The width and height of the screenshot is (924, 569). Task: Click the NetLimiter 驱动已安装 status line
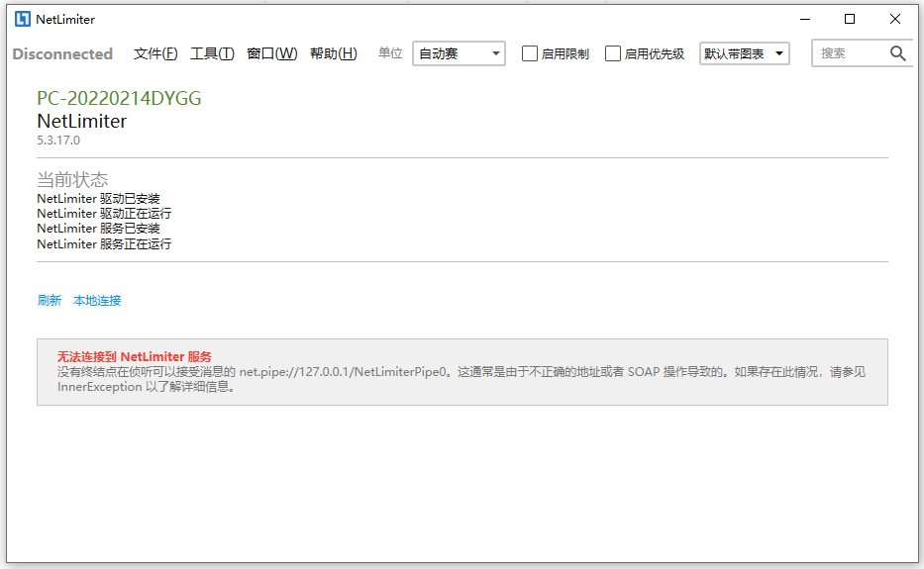click(98, 199)
